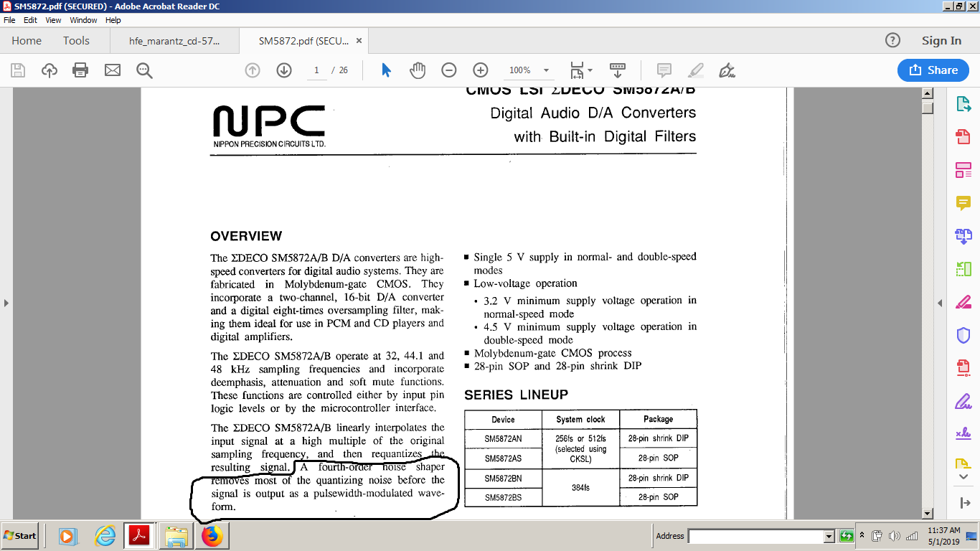Launch Firefox from the taskbar
The height and width of the screenshot is (551, 980).
pos(212,536)
